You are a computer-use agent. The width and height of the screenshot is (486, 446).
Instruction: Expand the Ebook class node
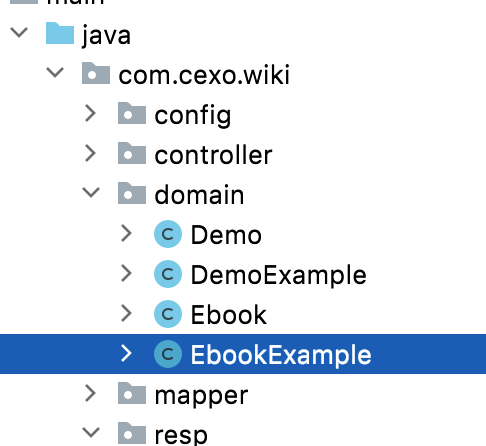coord(126,313)
